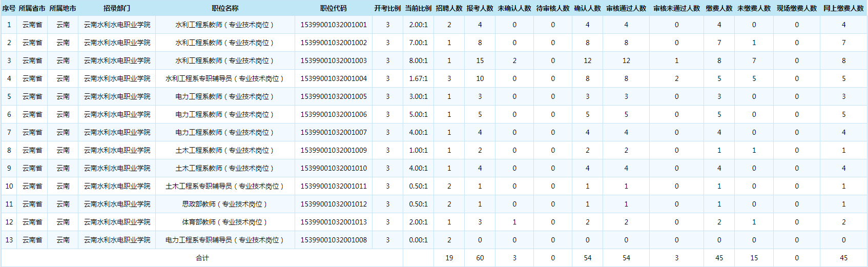The height and width of the screenshot is (267, 868).
Task: Click position code 15399001032001013
Action: point(334,222)
